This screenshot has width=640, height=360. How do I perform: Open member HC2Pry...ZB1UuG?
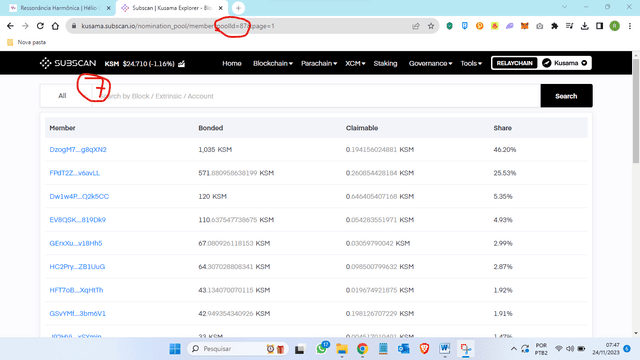[x=77, y=267]
